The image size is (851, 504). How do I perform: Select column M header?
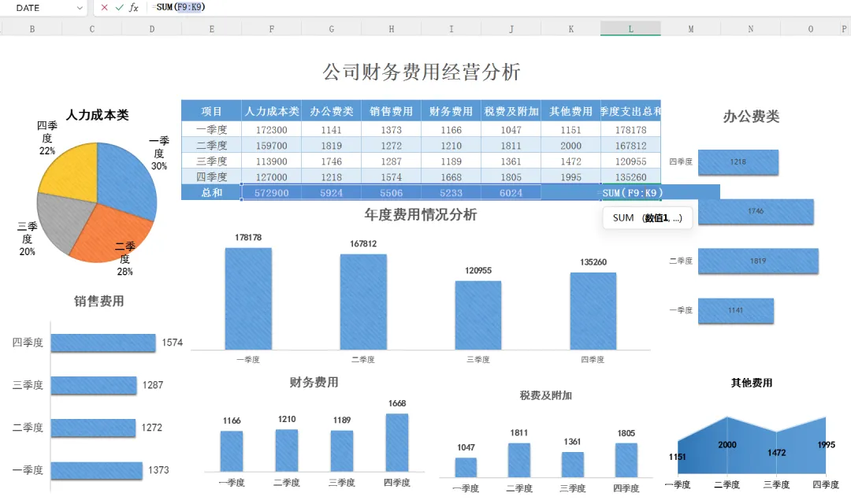coord(691,29)
